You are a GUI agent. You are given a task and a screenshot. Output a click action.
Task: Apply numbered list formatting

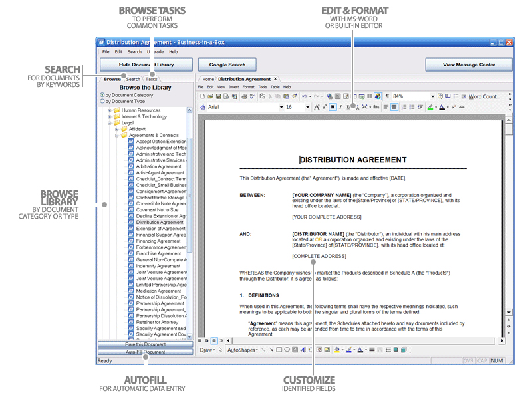(404, 107)
